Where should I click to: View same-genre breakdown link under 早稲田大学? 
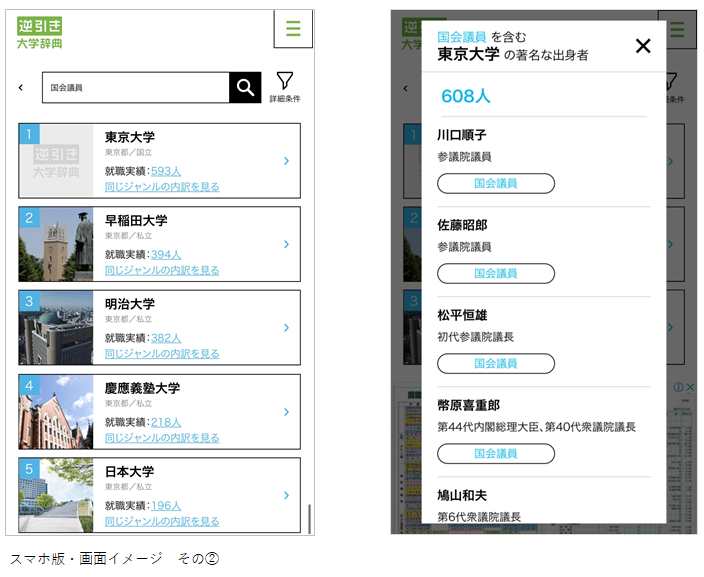162,270
